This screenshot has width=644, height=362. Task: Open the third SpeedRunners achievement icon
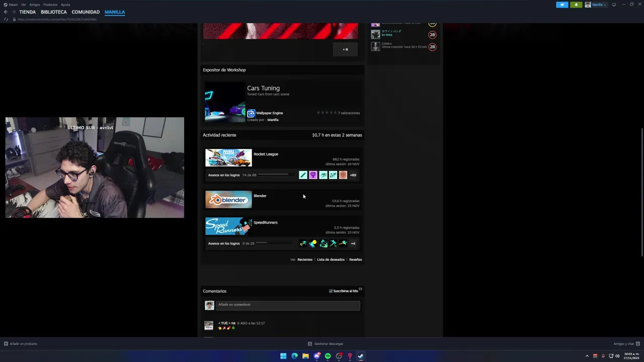[323, 243]
